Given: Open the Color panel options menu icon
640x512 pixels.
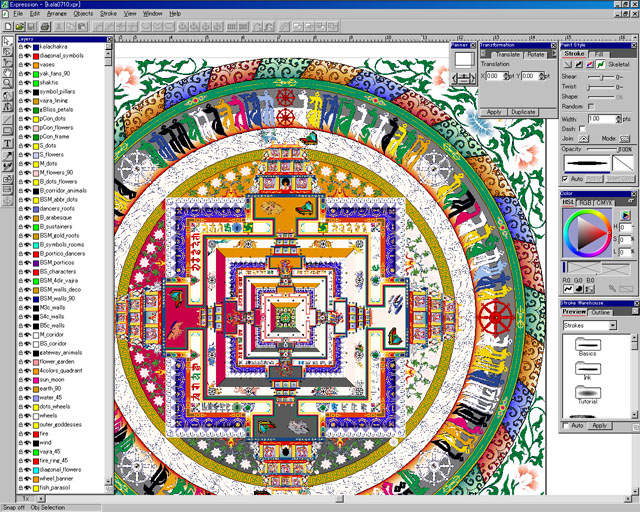Looking at the screenshot, I should click(630, 202).
